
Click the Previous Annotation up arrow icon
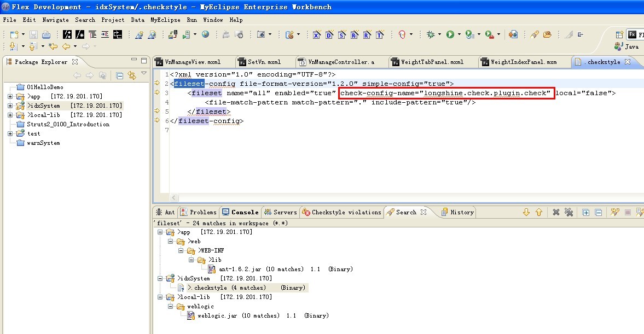coord(33,46)
